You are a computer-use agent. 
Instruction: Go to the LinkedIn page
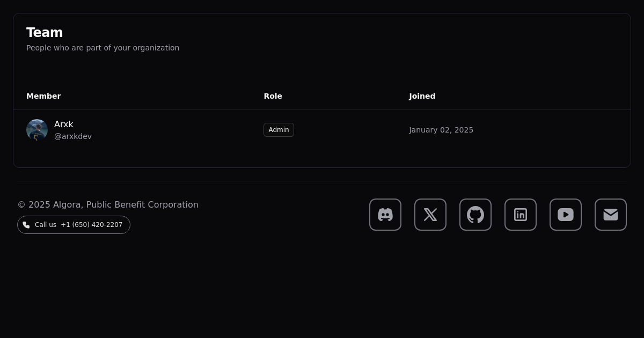[x=521, y=215]
